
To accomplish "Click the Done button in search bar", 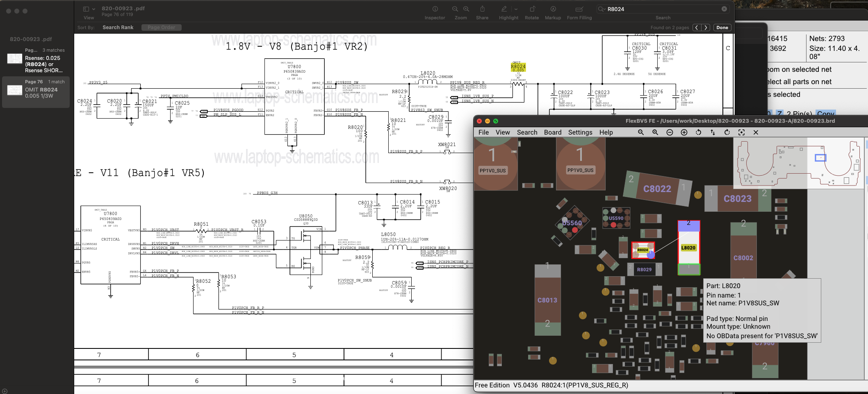I will 722,27.
